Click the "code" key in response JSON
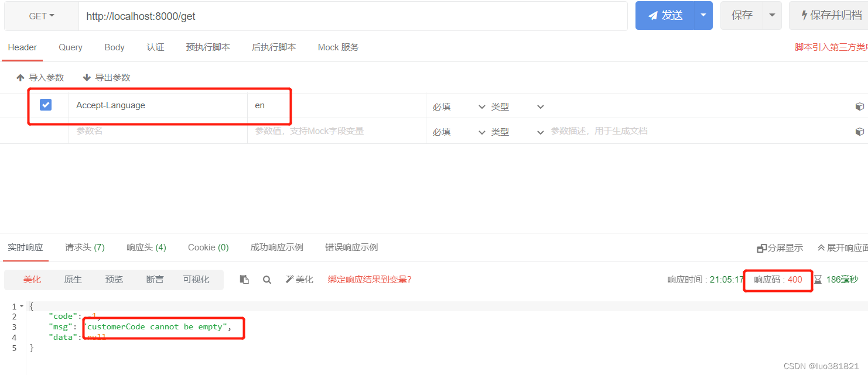This screenshot has width=868, height=375. click(63, 316)
